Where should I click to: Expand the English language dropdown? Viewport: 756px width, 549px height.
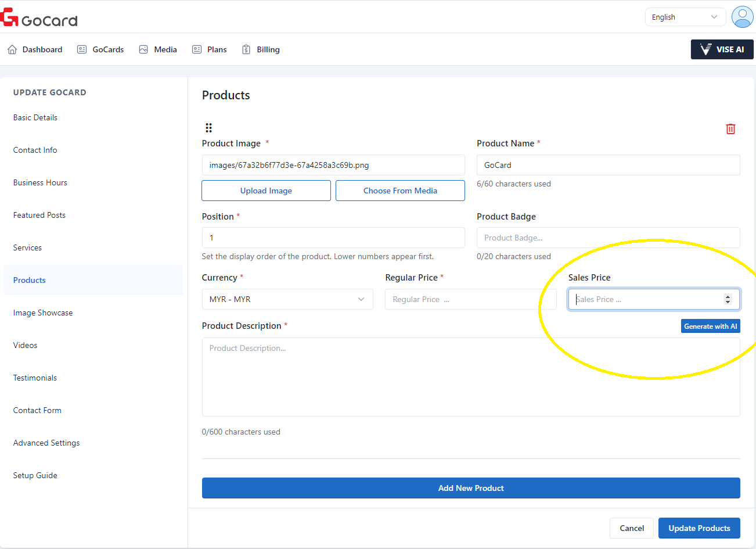point(685,17)
